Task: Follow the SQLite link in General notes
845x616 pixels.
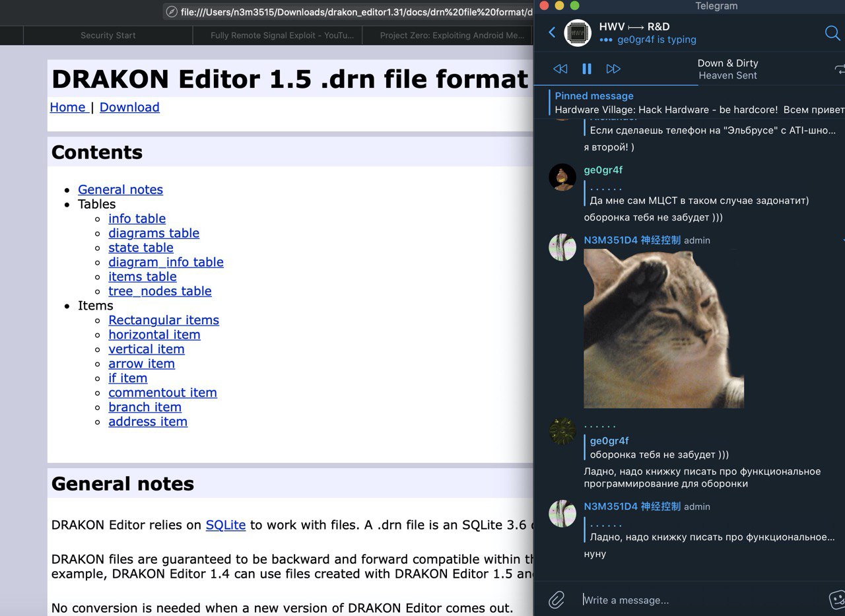Action: (226, 525)
